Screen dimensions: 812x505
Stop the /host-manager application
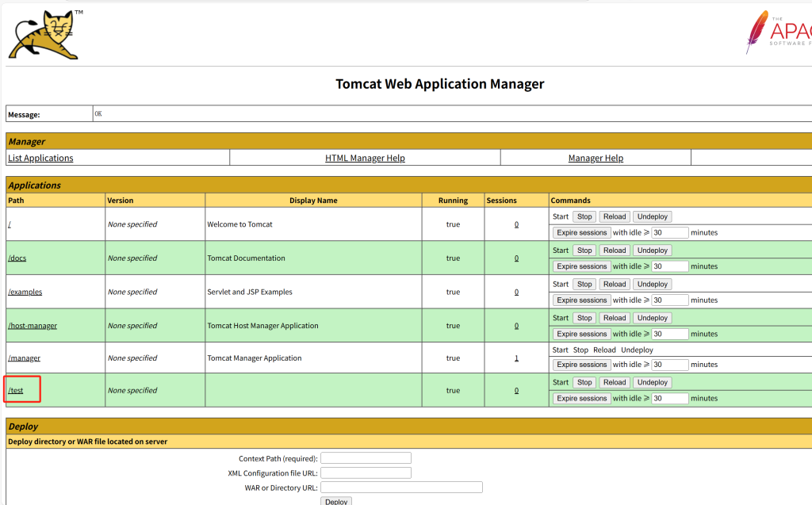(584, 317)
